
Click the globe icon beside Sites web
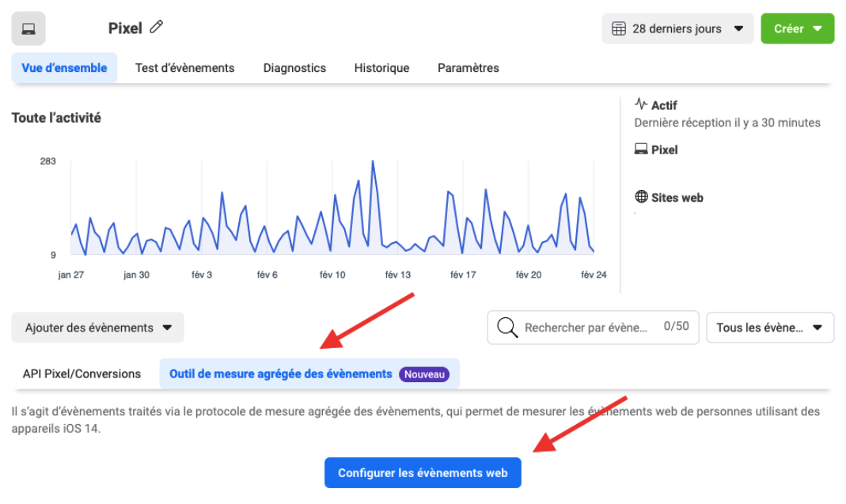pyautogui.click(x=642, y=197)
